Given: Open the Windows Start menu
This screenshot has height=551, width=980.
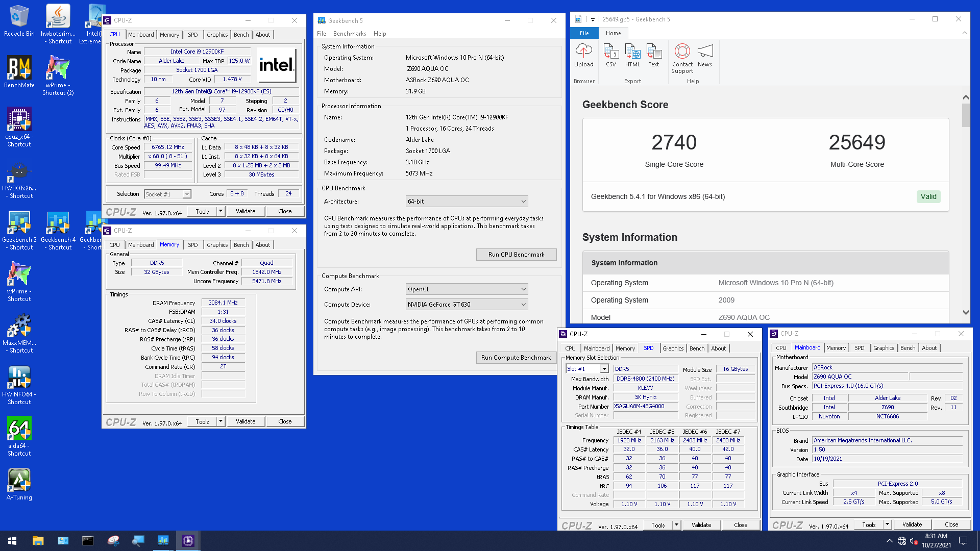Looking at the screenshot, I should [12, 541].
